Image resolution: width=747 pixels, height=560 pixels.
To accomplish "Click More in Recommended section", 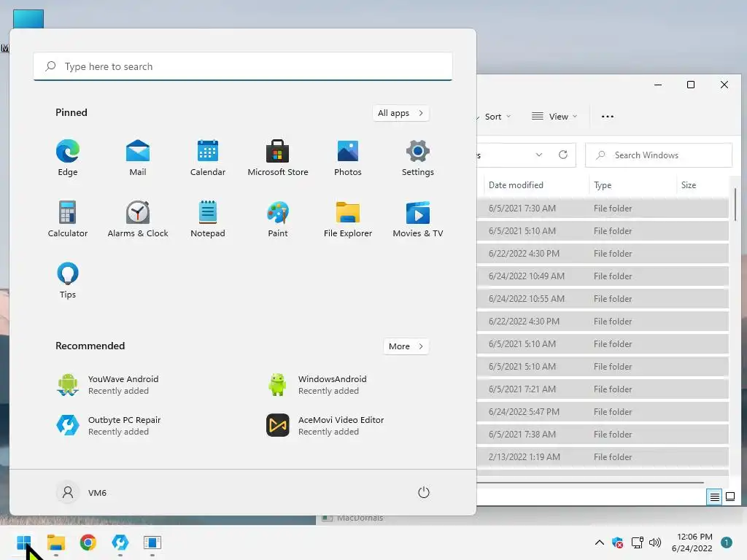I will click(x=406, y=346).
